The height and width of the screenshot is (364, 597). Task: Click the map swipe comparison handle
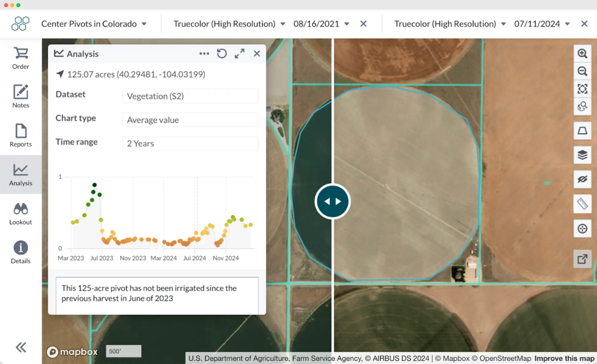click(332, 202)
